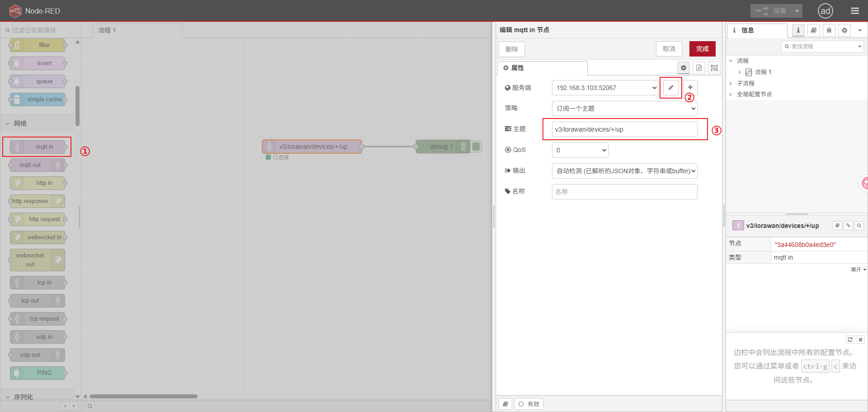This screenshot has width=868, height=412.
Task: Open node appearance settings icon
Action: coord(714,68)
